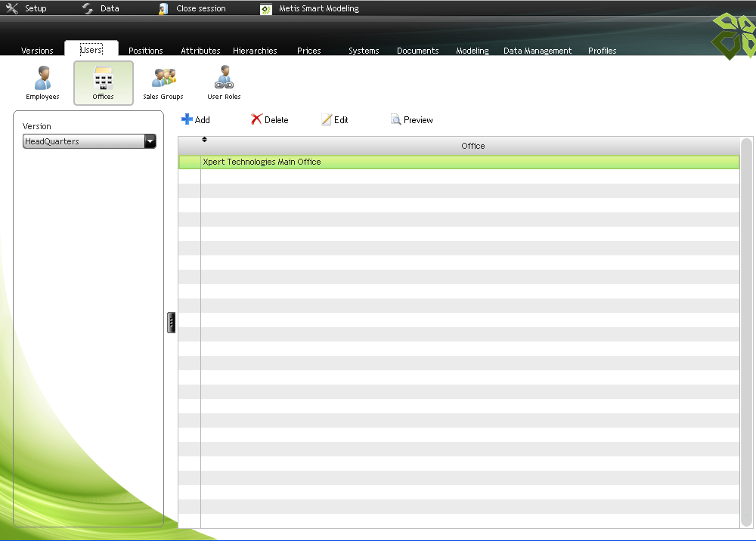Switch to the Positions tab
Image resolution: width=756 pixels, height=541 pixels.
pos(146,51)
